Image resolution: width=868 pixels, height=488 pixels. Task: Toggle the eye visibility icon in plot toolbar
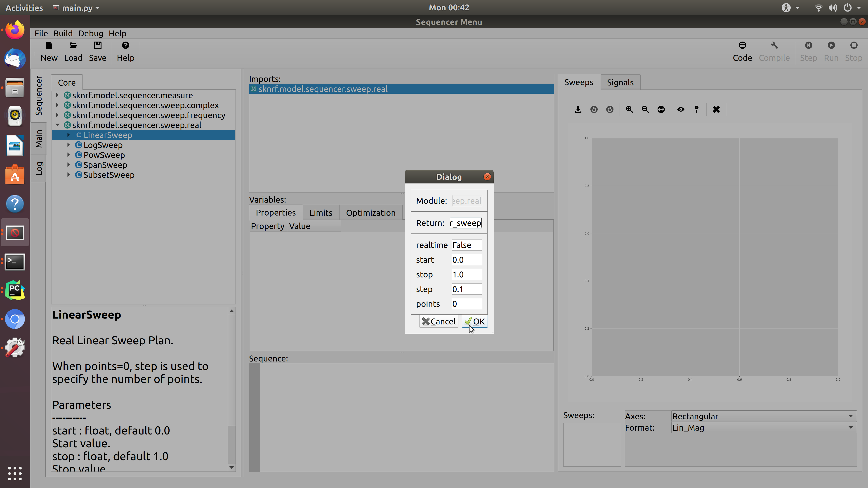click(x=681, y=109)
